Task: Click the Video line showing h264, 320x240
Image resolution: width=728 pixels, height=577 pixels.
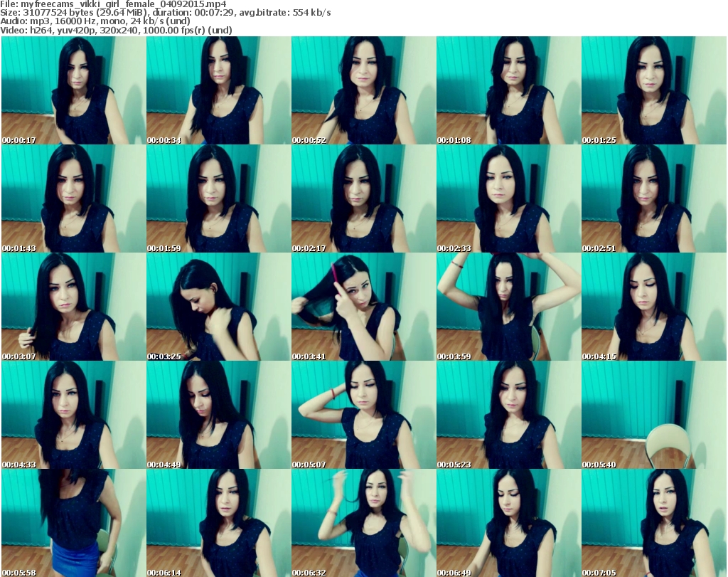Action: pyautogui.click(x=116, y=30)
